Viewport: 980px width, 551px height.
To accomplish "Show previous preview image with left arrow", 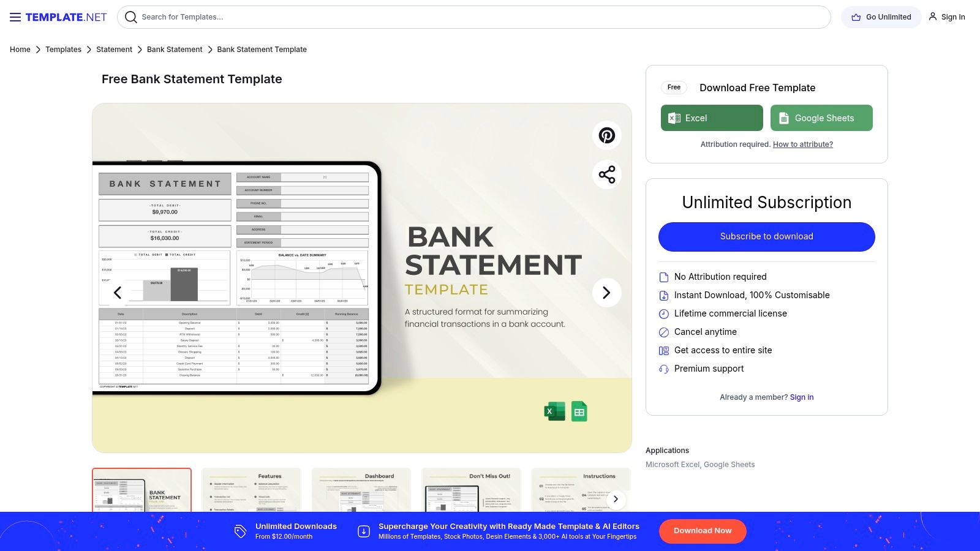I will 118,293.
